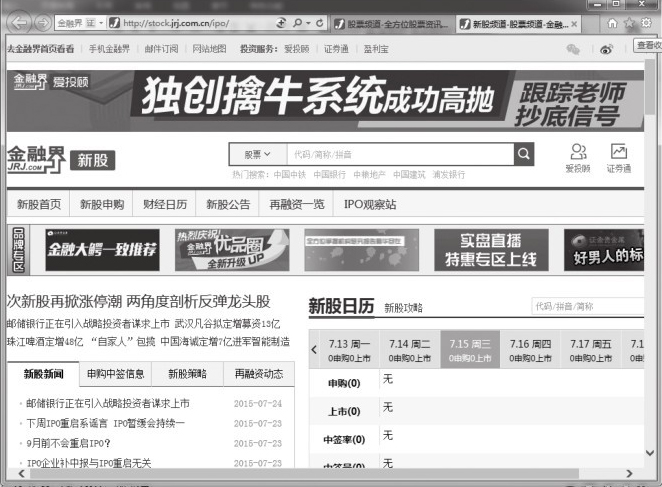Click the Refresh icon in the address bar

pos(320,23)
